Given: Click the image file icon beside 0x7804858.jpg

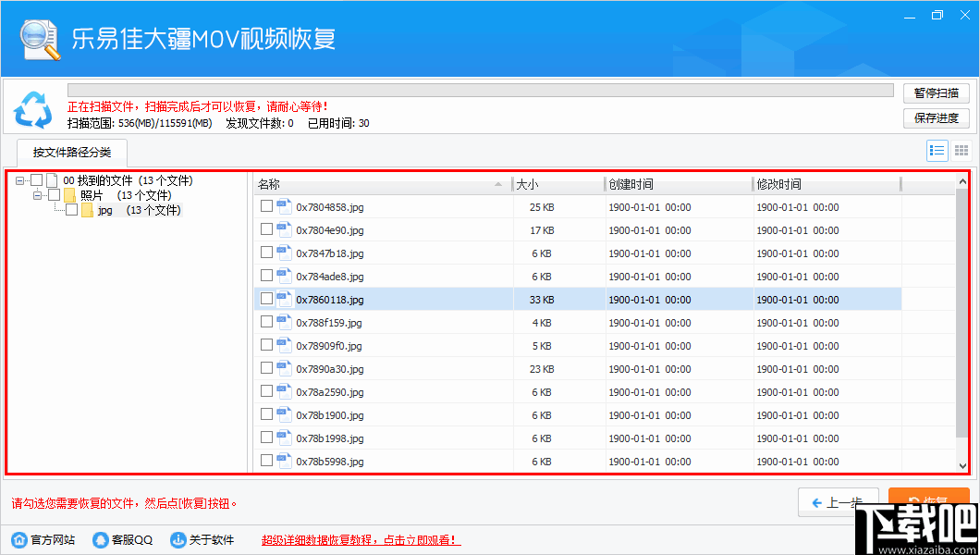Looking at the screenshot, I should pyautogui.click(x=283, y=206).
